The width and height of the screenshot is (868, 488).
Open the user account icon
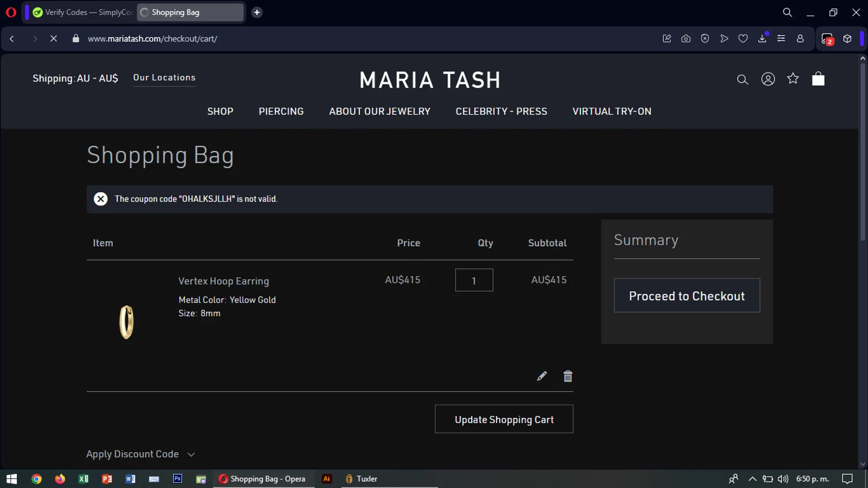click(x=768, y=79)
